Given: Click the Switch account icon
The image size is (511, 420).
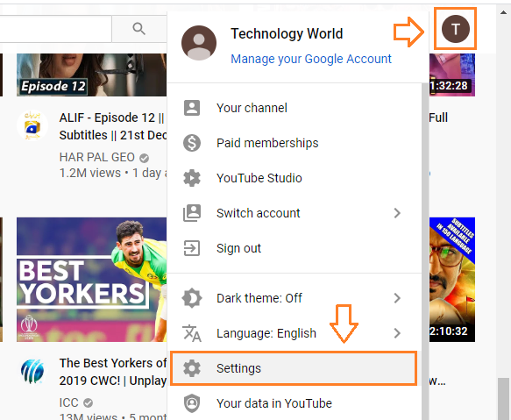Looking at the screenshot, I should click(192, 213).
